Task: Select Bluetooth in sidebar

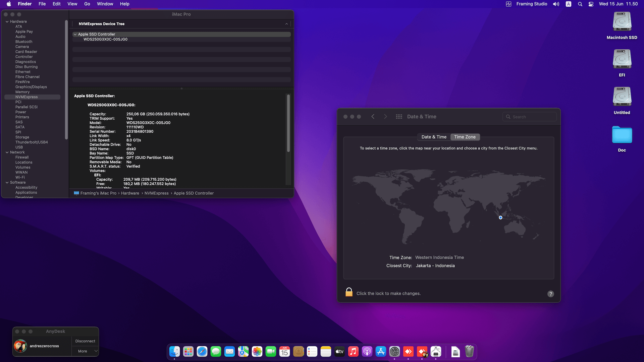Action: (x=24, y=42)
